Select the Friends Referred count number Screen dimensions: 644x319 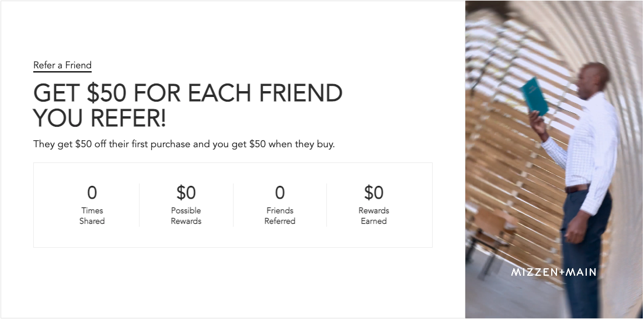coord(280,192)
